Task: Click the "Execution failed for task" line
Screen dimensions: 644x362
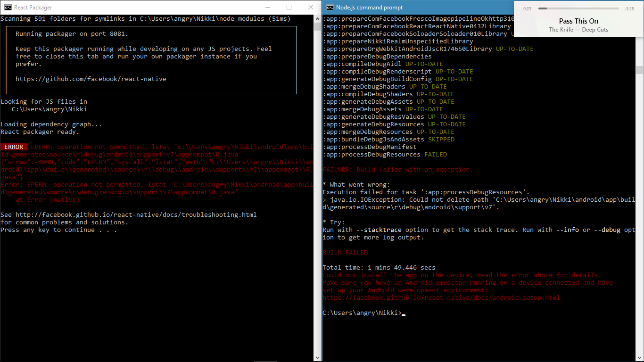Action: click(x=426, y=192)
